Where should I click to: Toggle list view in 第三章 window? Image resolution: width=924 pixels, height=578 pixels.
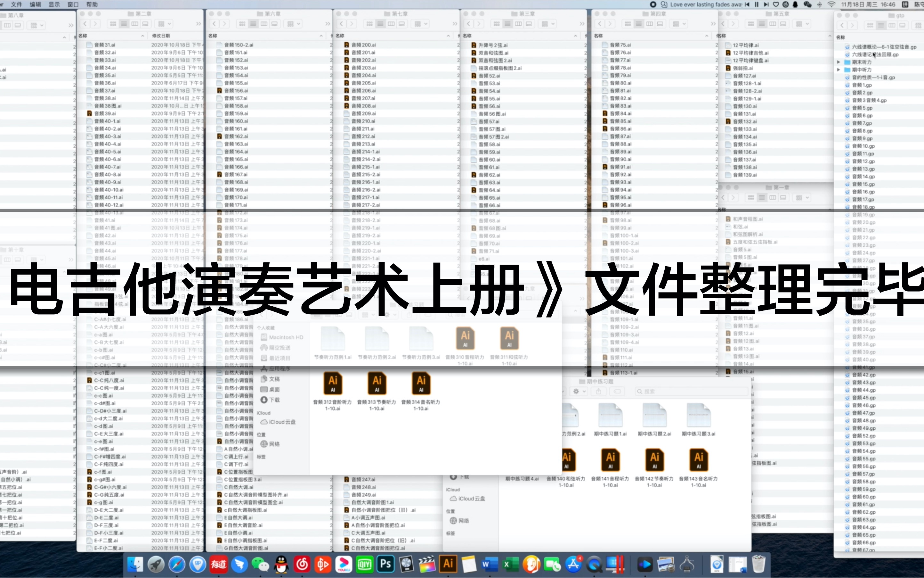[x=507, y=24]
